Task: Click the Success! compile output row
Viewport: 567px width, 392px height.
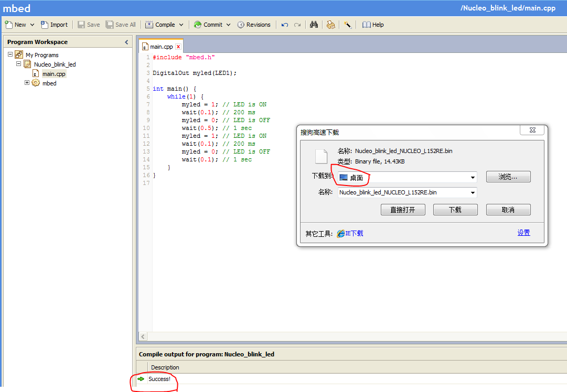Action: point(159,379)
